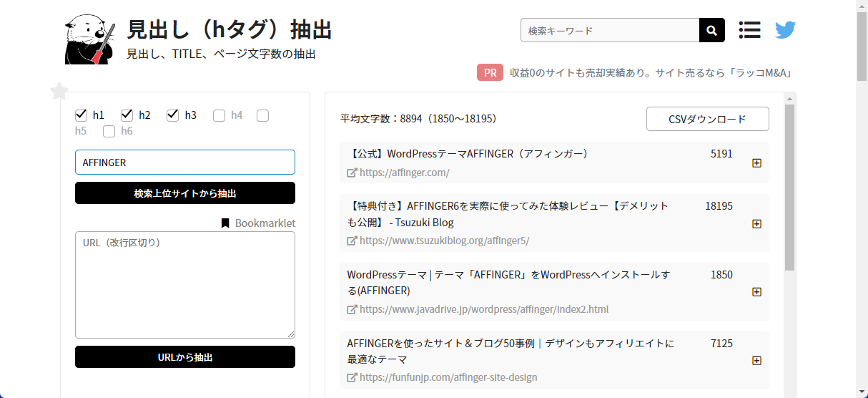Click the URL（改行区切り）textarea

tap(185, 285)
